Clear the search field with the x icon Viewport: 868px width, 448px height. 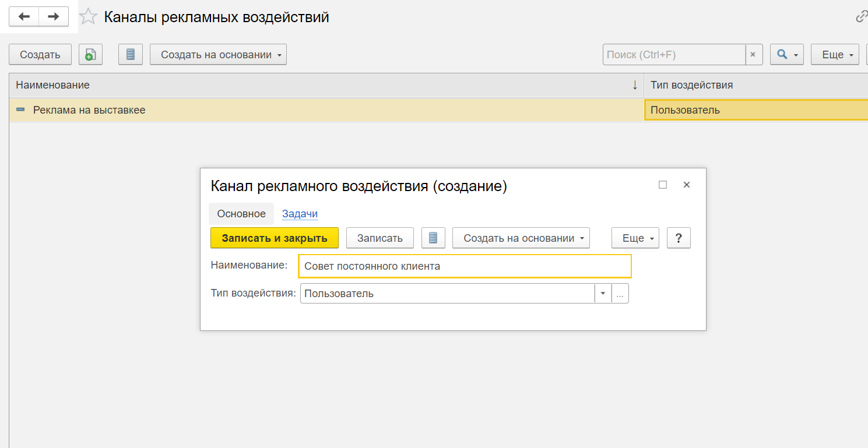click(753, 55)
